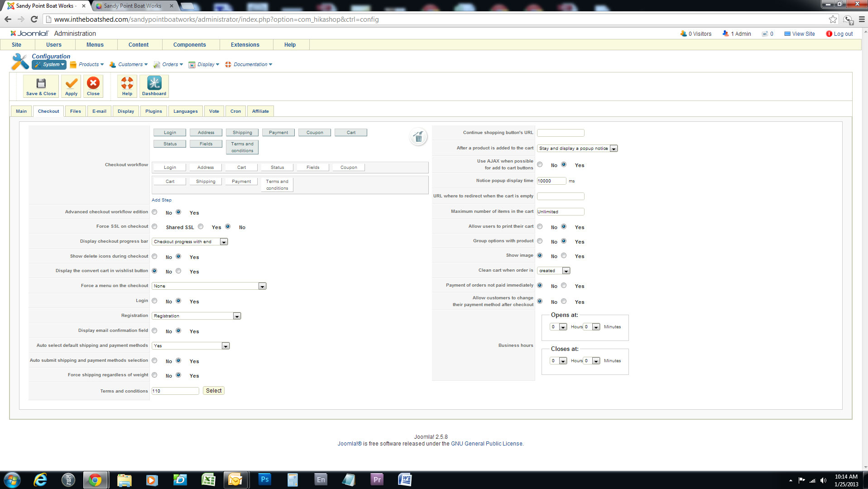Launch Excel from the taskbar
The width and height of the screenshot is (868, 489).
(208, 480)
